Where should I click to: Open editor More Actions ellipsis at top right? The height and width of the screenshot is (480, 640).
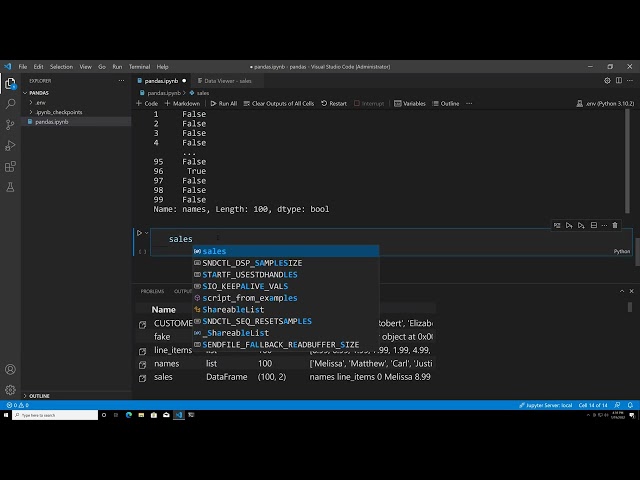(x=630, y=81)
